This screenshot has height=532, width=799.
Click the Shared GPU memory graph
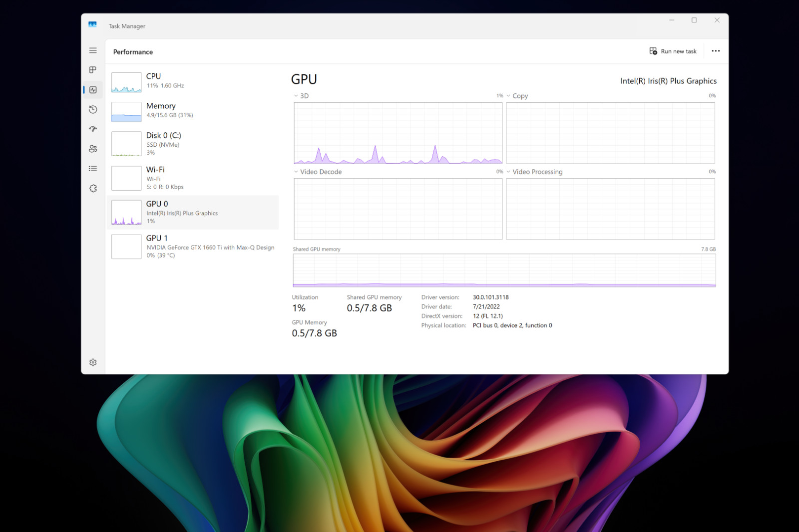(x=504, y=270)
